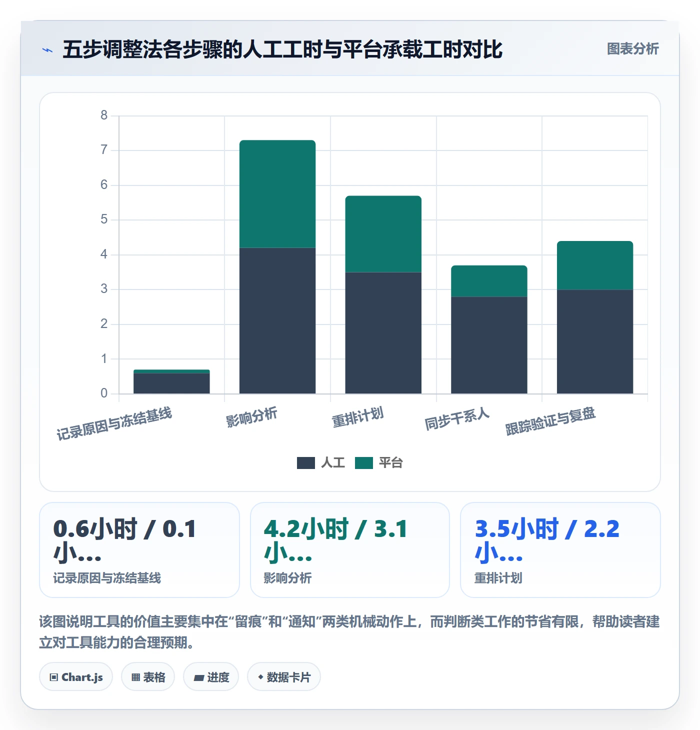The image size is (700, 730).
Task: Open the blue 重排计划 stat card
Action: (x=560, y=550)
